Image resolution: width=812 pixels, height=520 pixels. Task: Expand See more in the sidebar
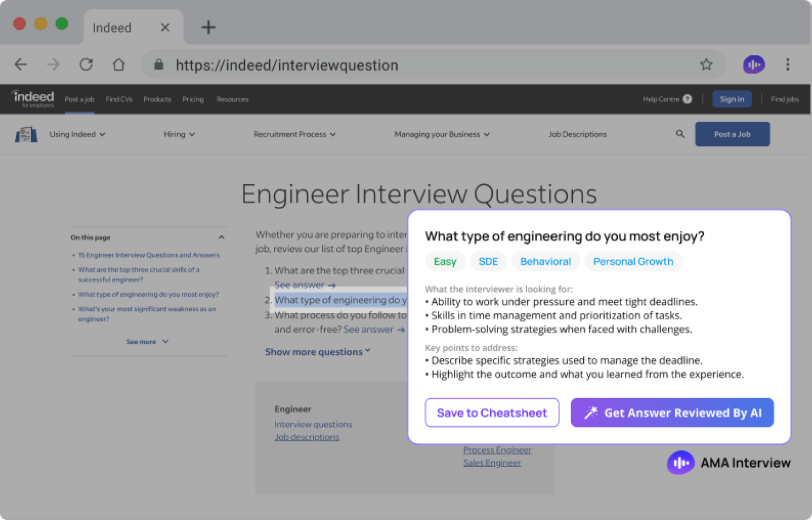[x=147, y=342]
